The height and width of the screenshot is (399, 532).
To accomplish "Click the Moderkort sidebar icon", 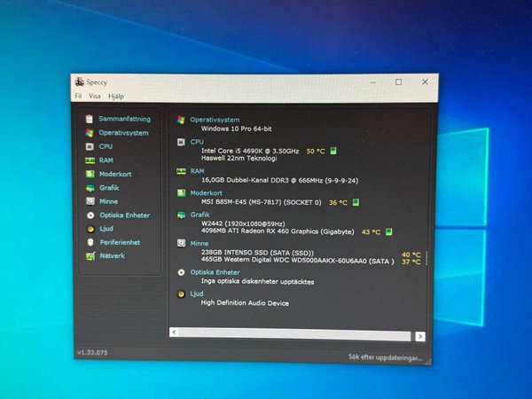I will (x=90, y=174).
